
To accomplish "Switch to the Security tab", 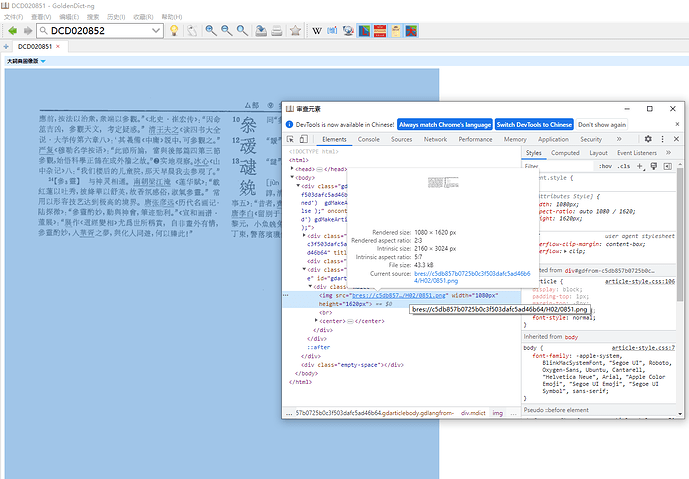I will tap(591, 139).
